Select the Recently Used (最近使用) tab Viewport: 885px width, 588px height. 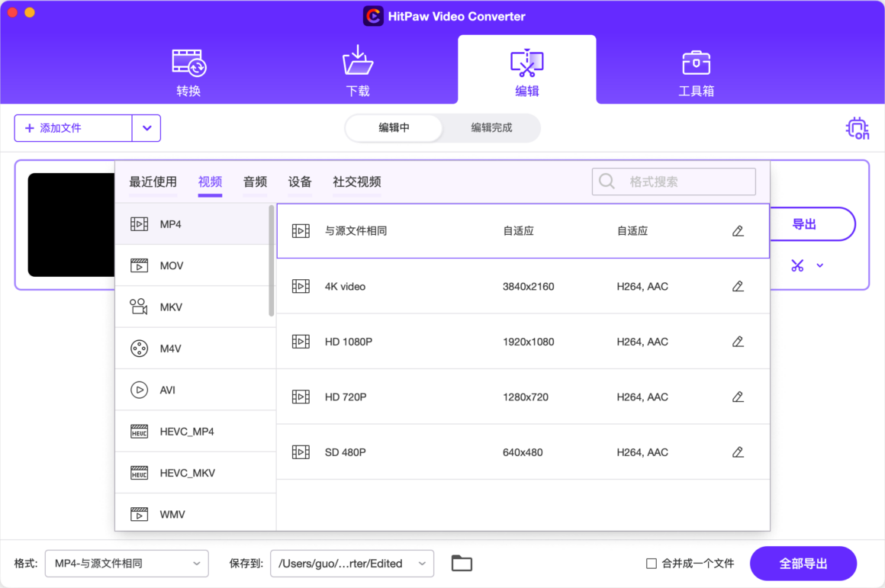(x=153, y=182)
